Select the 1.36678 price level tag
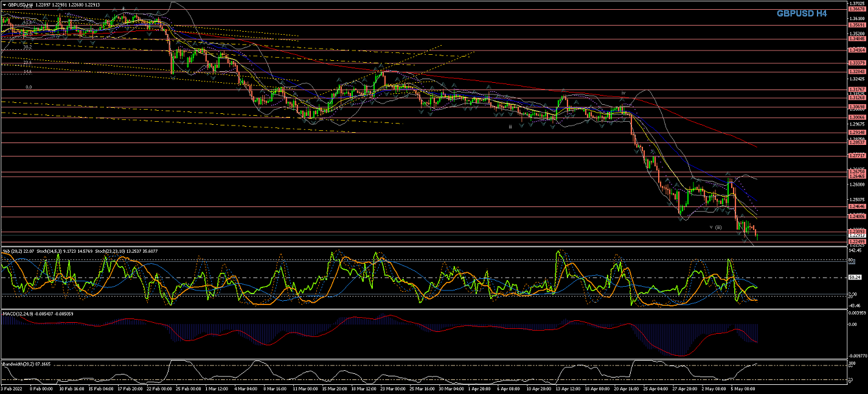The width and height of the screenshot is (868, 394). 856,9
